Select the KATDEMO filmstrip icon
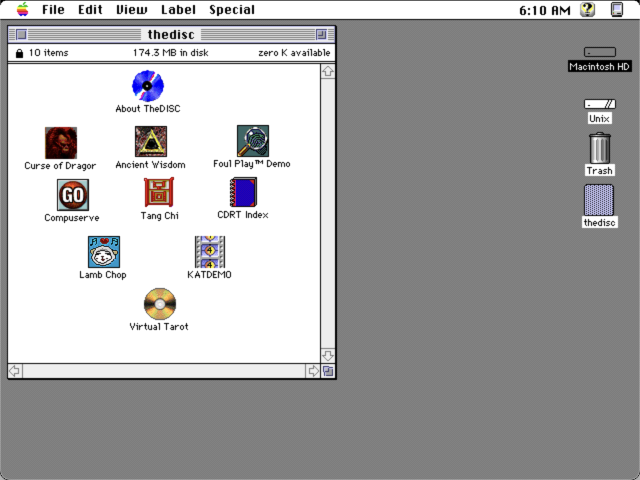Viewport: 640px width, 480px height. click(210, 252)
